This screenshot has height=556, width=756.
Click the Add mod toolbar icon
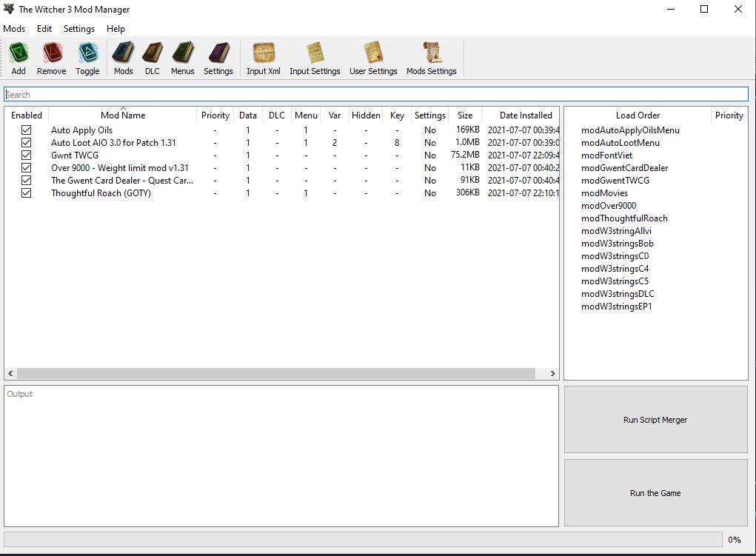point(19,54)
